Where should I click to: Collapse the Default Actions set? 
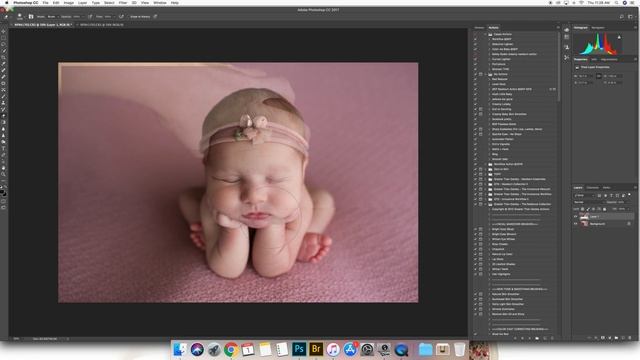(x=486, y=34)
